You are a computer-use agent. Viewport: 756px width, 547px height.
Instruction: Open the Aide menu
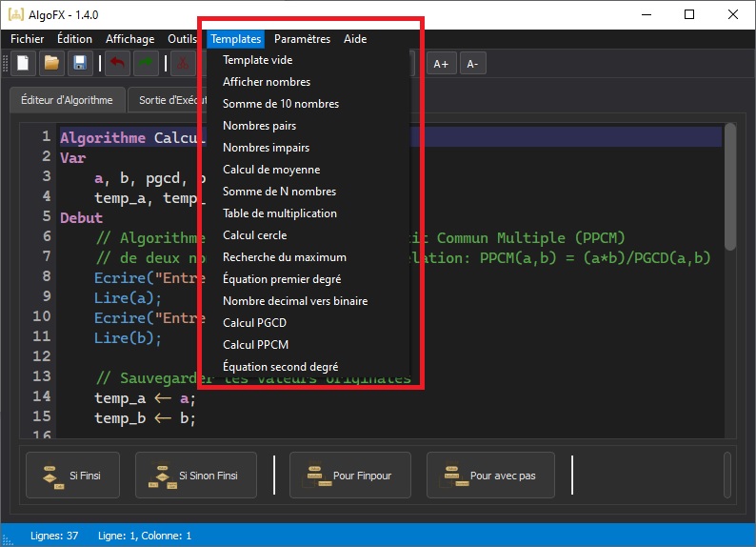[x=355, y=39]
